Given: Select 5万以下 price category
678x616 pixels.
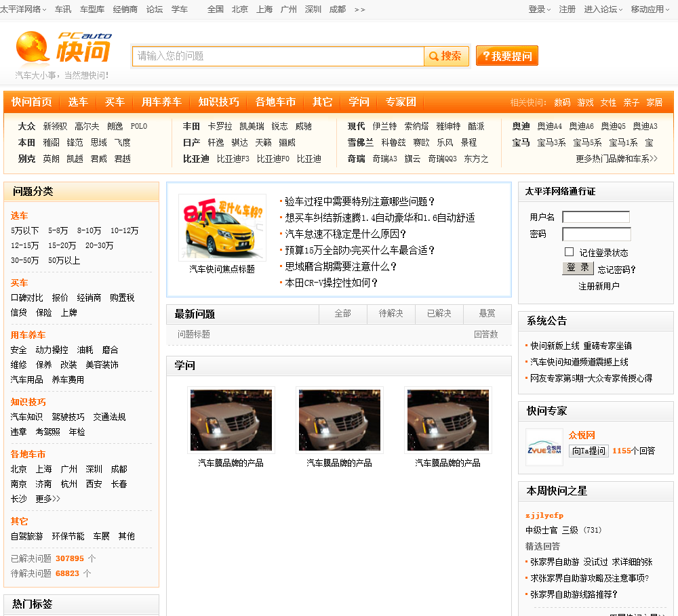Looking at the screenshot, I should (24, 231).
